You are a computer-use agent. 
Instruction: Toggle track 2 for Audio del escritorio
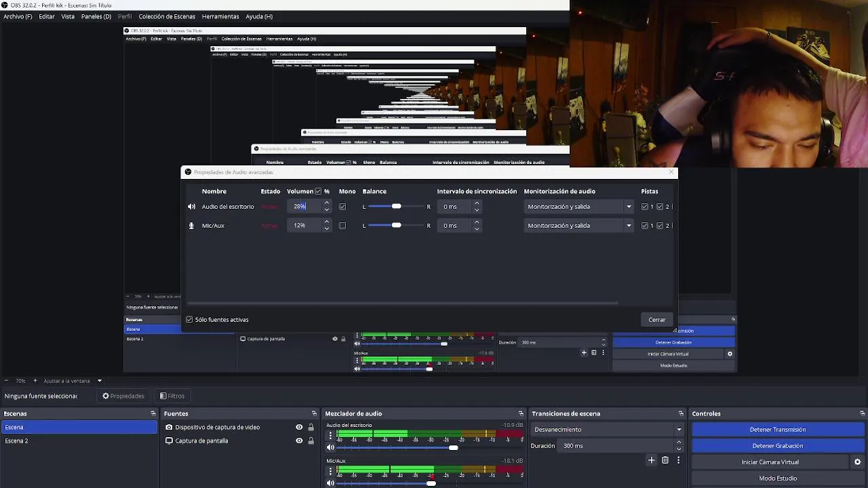(660, 207)
